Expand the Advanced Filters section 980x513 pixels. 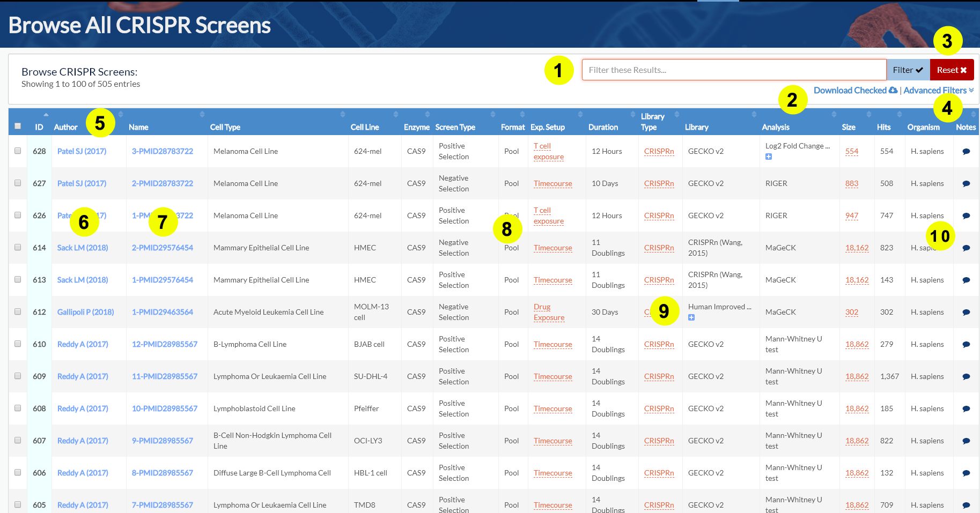pos(938,91)
